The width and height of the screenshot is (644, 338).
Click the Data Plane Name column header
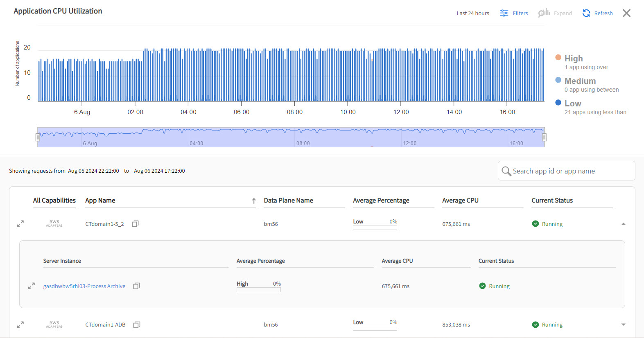click(288, 201)
